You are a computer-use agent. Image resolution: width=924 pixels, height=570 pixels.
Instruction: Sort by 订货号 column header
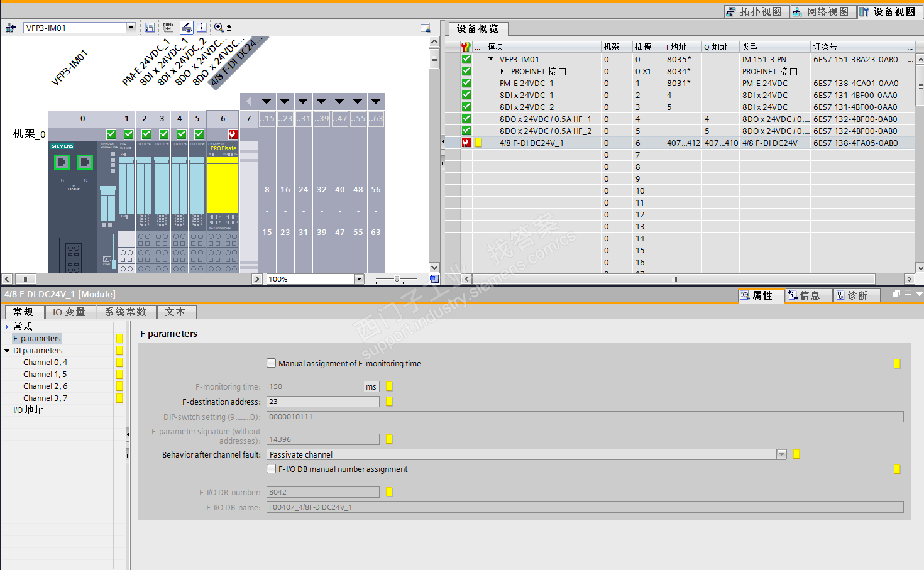pos(857,47)
